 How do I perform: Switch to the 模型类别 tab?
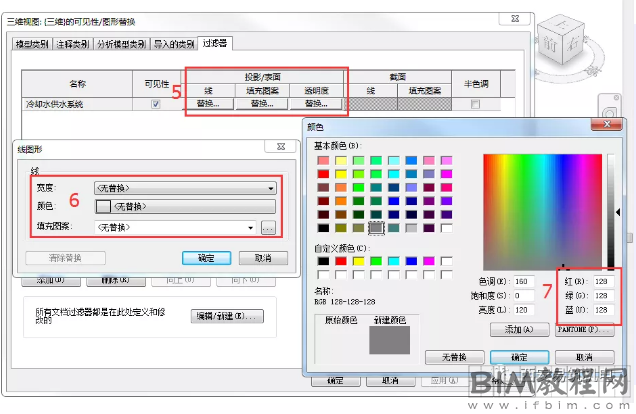click(x=32, y=44)
